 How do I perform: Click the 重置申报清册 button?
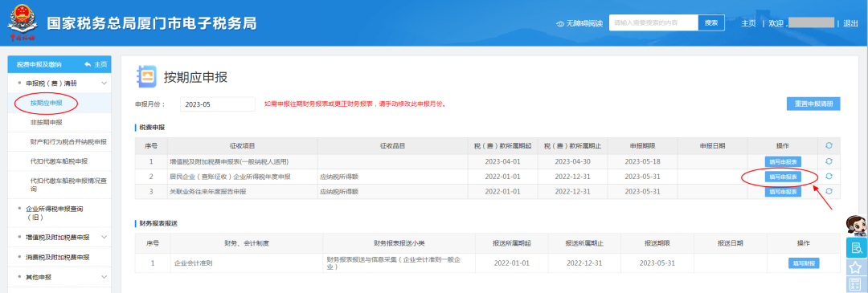point(813,104)
